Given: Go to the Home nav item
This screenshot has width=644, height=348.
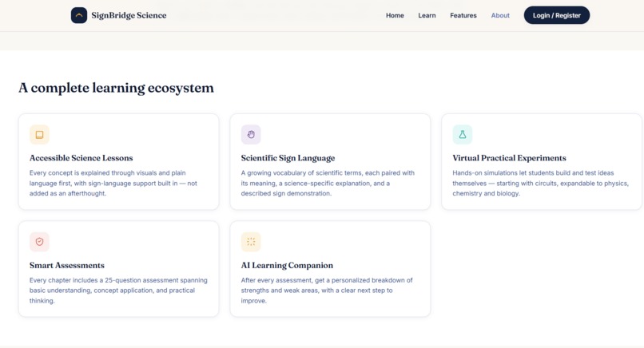Looking at the screenshot, I should [395, 15].
